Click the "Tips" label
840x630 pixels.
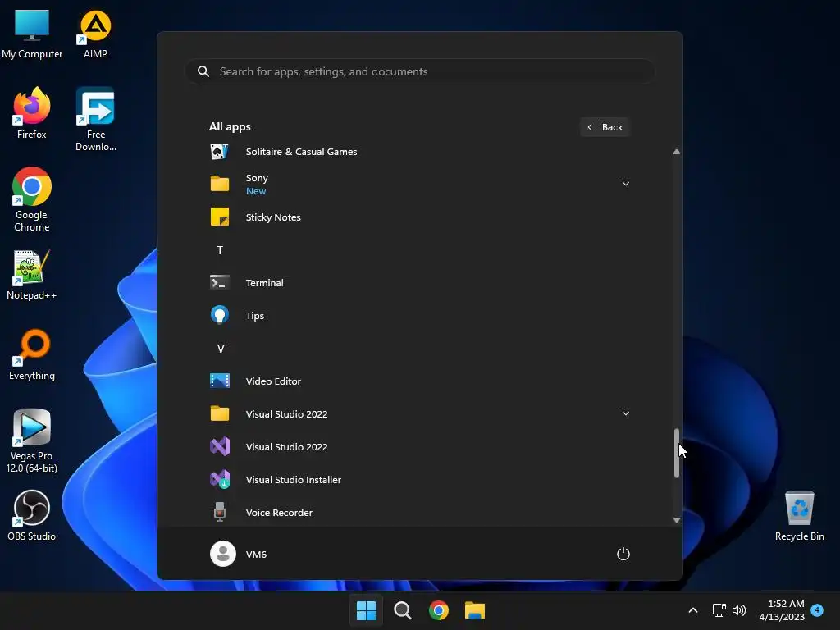[x=255, y=316]
